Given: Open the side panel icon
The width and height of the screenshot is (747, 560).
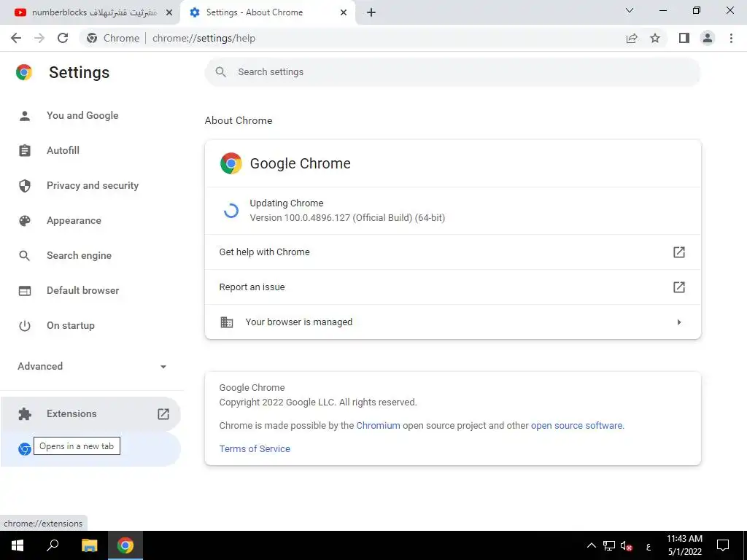Looking at the screenshot, I should [x=684, y=38].
